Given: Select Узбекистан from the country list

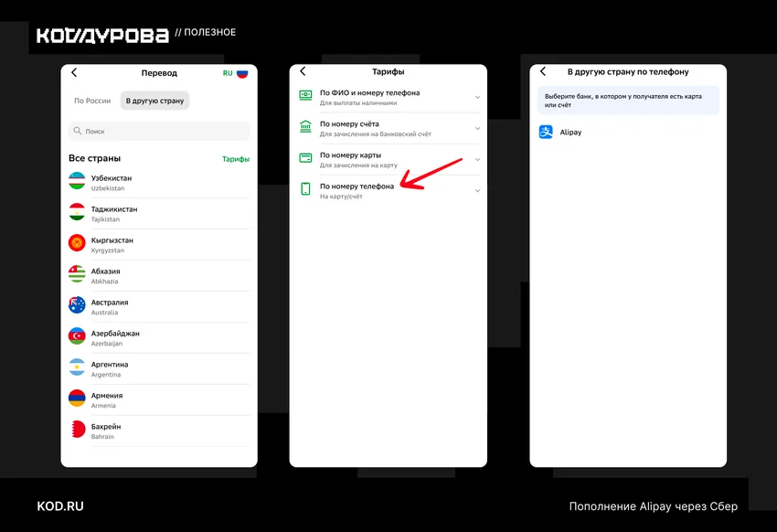Looking at the screenshot, I should [x=159, y=182].
